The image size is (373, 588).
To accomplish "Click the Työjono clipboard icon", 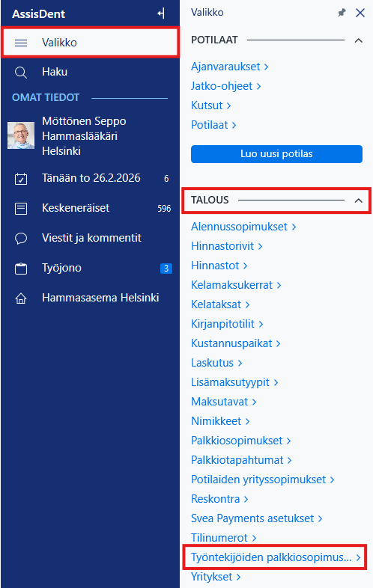I will (21, 269).
